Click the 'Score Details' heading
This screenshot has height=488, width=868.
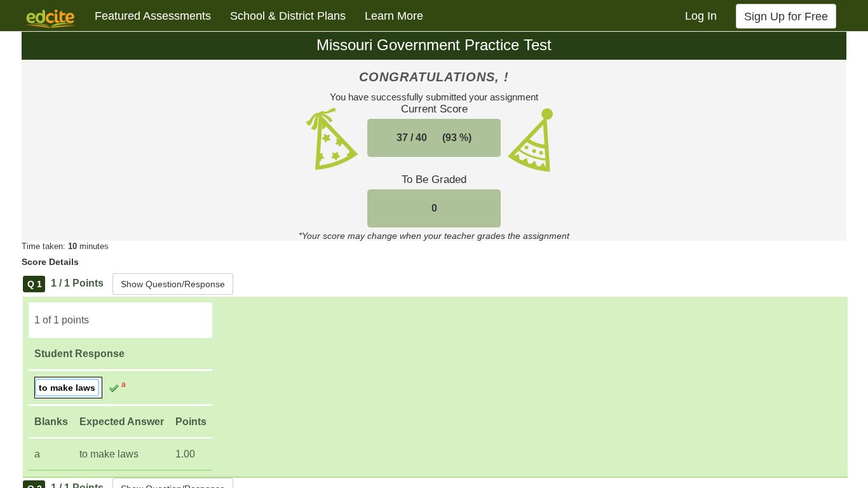pos(50,262)
